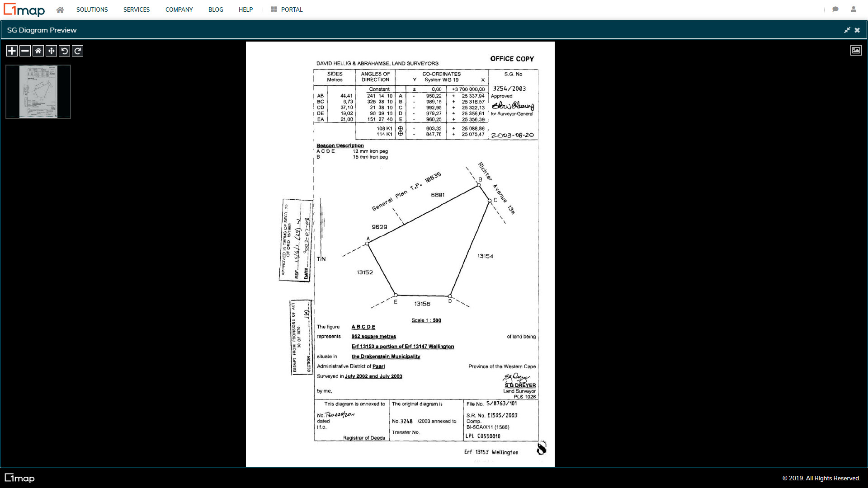Image resolution: width=868 pixels, height=488 pixels.
Task: Click the OFFICE COPY heading on diagram
Action: point(512,59)
